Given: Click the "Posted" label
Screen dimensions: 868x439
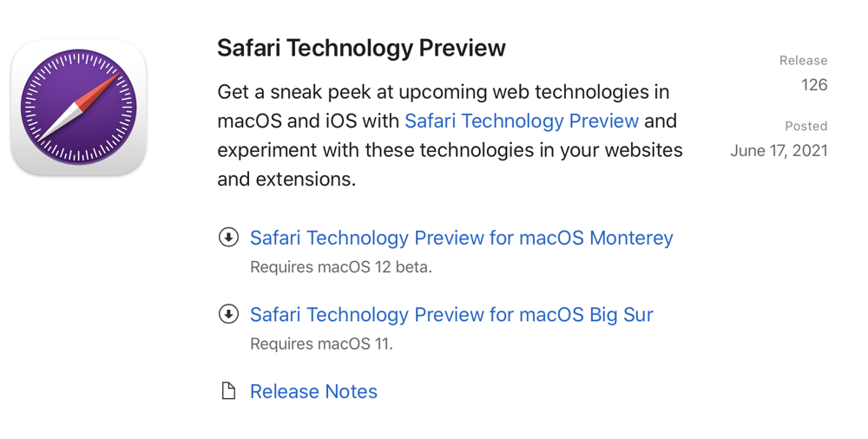Looking at the screenshot, I should tap(806, 127).
